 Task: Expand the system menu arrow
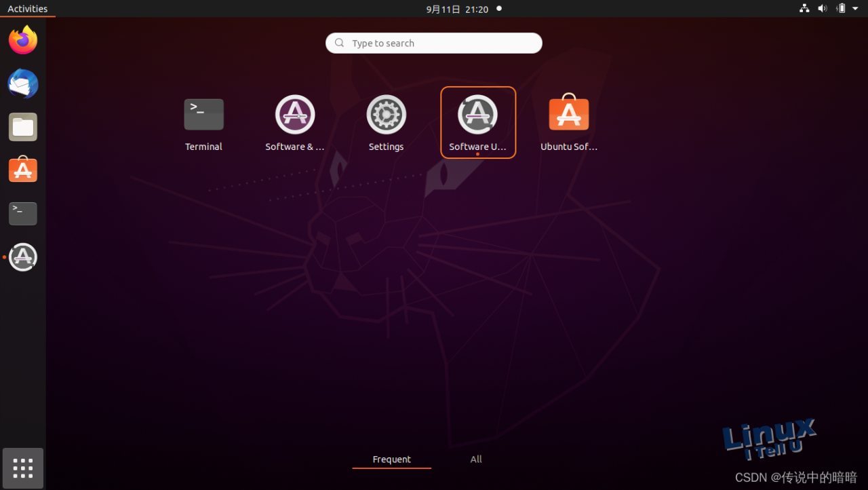pyautogui.click(x=855, y=9)
